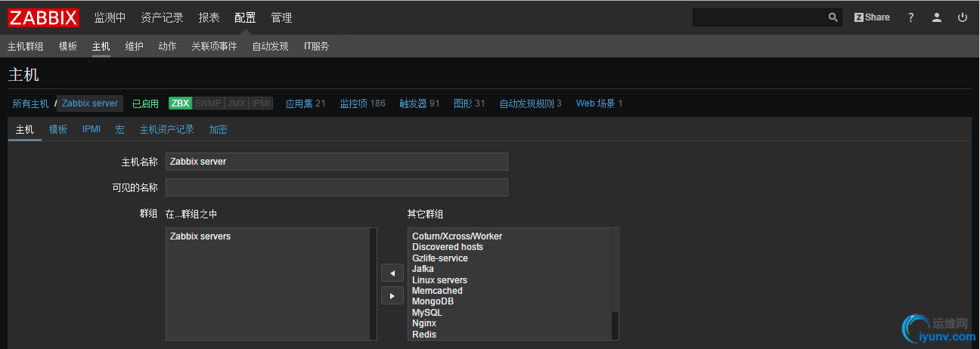Screen dimensions: 980x349
Task: Open 应用集 21 link
Action: coord(305,103)
